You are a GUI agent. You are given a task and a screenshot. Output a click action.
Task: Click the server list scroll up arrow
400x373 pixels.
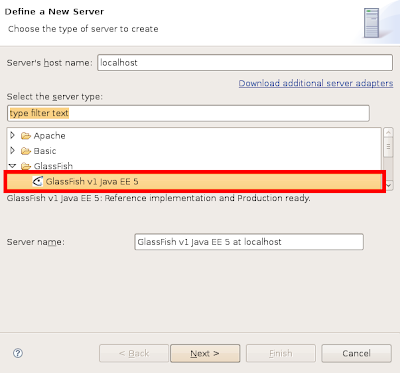pyautogui.click(x=388, y=133)
